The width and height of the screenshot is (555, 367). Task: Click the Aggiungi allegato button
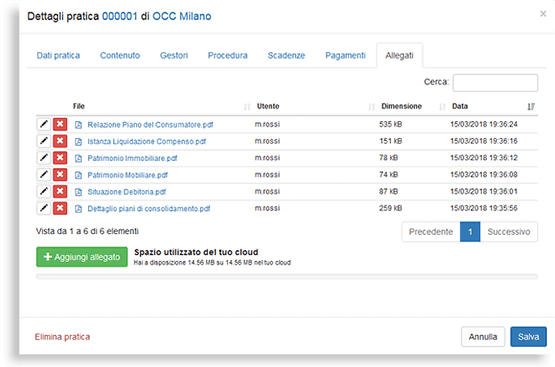[82, 257]
